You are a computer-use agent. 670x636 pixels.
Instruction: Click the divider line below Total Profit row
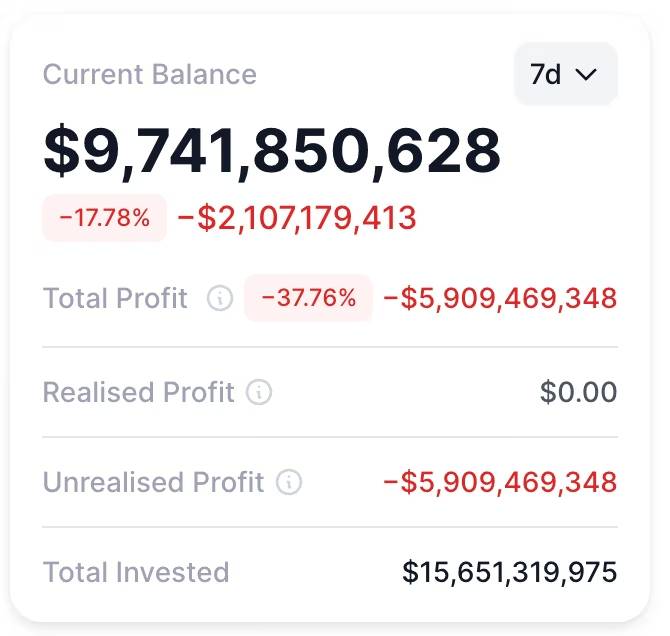coord(330,347)
